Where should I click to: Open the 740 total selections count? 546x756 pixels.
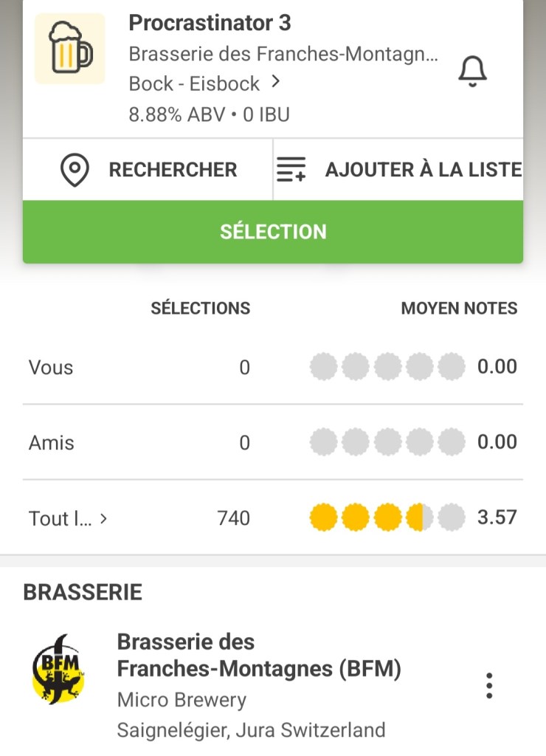click(x=233, y=518)
